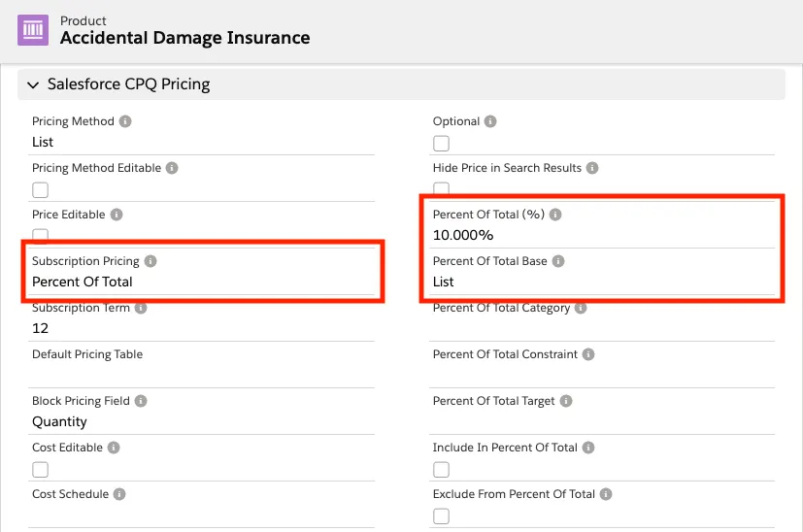Toggle the Optional checkbox
The height and width of the screenshot is (532, 803).
pos(441,144)
